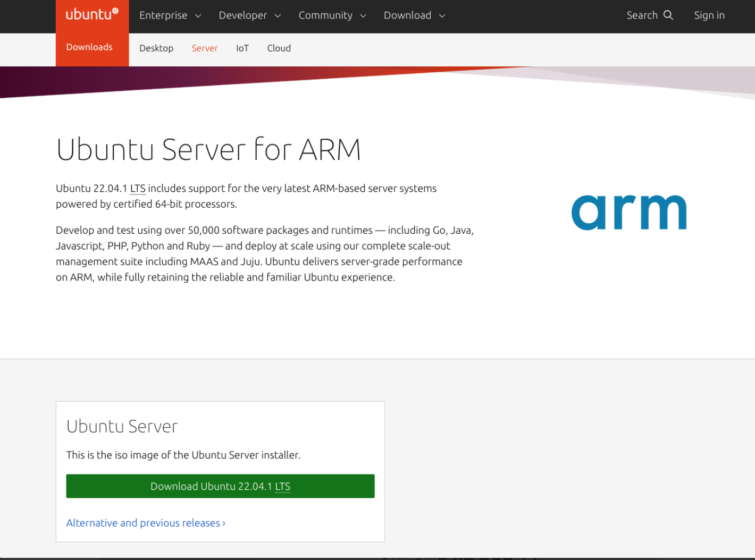Click the Sign in link
Screen dimensions: 755x560
point(709,15)
